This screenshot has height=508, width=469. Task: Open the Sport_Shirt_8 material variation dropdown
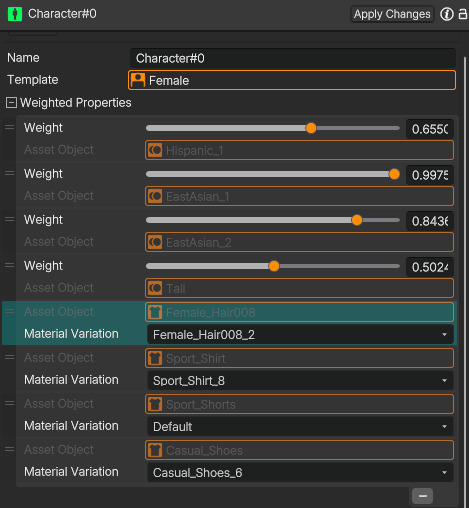click(x=300, y=381)
